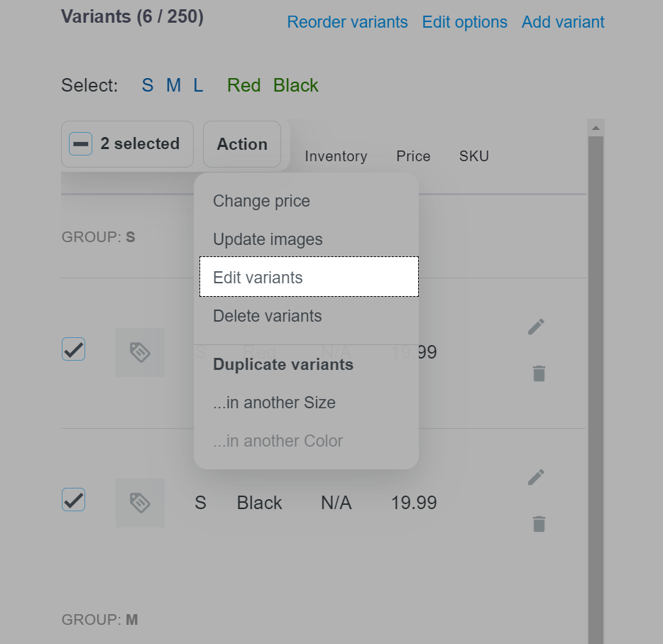The height and width of the screenshot is (644, 663).
Task: Uncheck the S Black variant checkbox
Action: [x=74, y=500]
